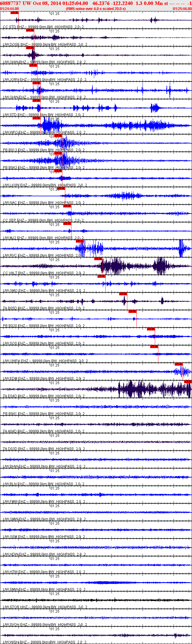Click the red pick flag on CC SEP EHZ trace
This screenshot has width=192, height=644.
click(67, 206)
